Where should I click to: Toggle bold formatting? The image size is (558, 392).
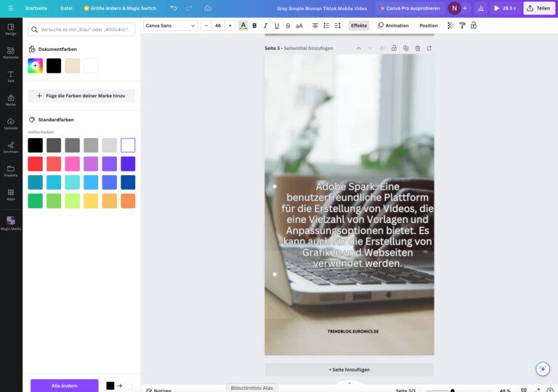tap(254, 25)
